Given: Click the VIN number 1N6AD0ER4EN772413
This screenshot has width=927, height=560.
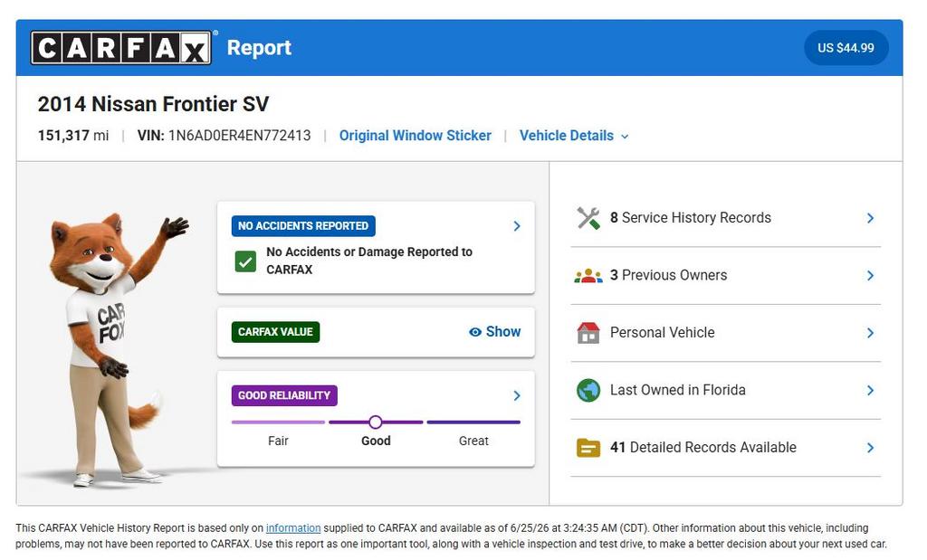Looking at the screenshot, I should point(239,136).
